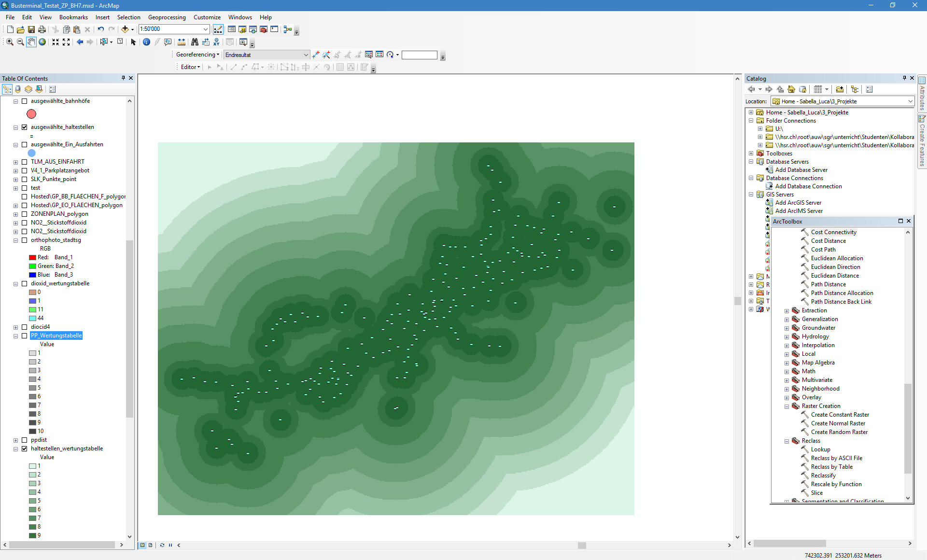Image resolution: width=927 pixels, height=560 pixels.
Task: Uncheck the ausgewählte_haltestellen layer
Action: point(25,127)
